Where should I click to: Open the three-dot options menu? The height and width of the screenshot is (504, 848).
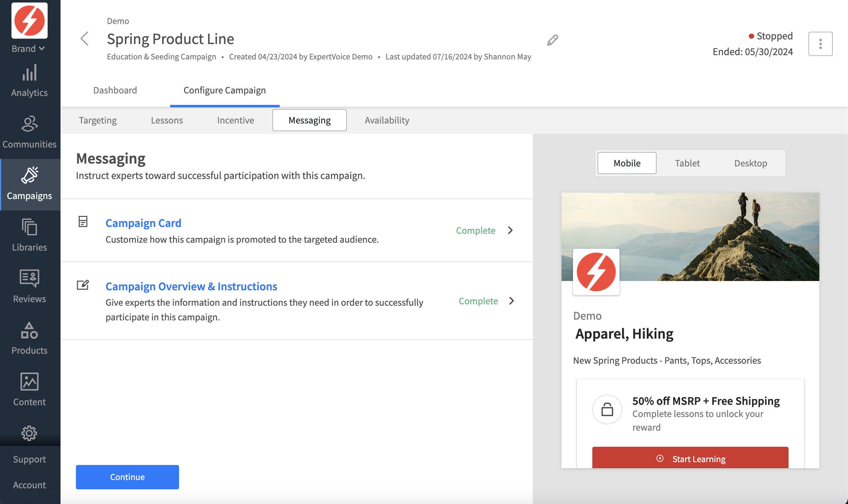tap(820, 43)
